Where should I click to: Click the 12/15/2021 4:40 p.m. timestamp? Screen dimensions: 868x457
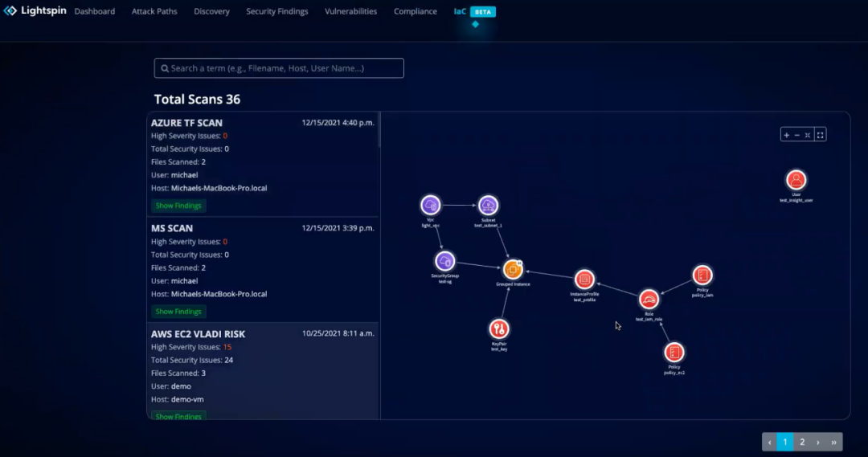coord(338,123)
